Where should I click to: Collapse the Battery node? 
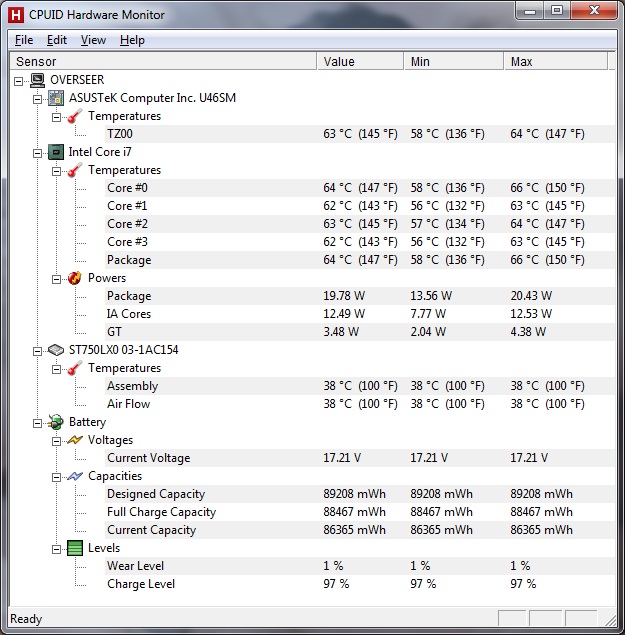click(x=37, y=423)
